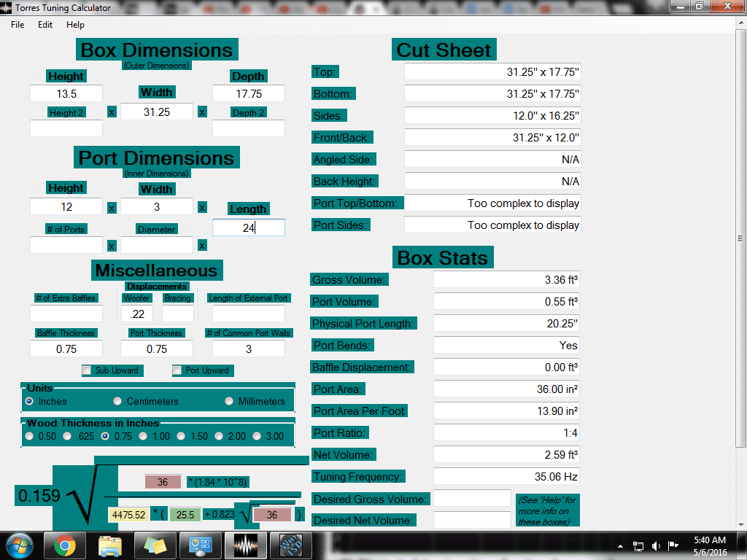
Task: Click the volume speaker tray icon
Action: tap(656, 546)
